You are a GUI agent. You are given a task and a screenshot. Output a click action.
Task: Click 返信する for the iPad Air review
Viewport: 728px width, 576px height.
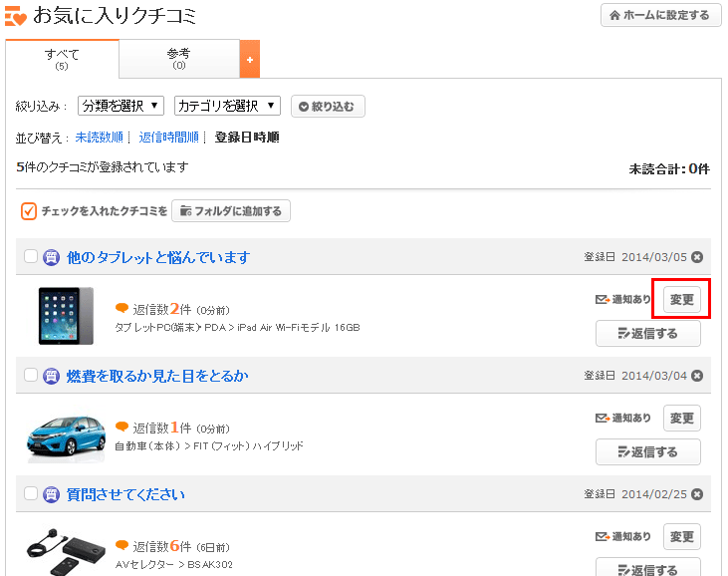[x=648, y=334]
